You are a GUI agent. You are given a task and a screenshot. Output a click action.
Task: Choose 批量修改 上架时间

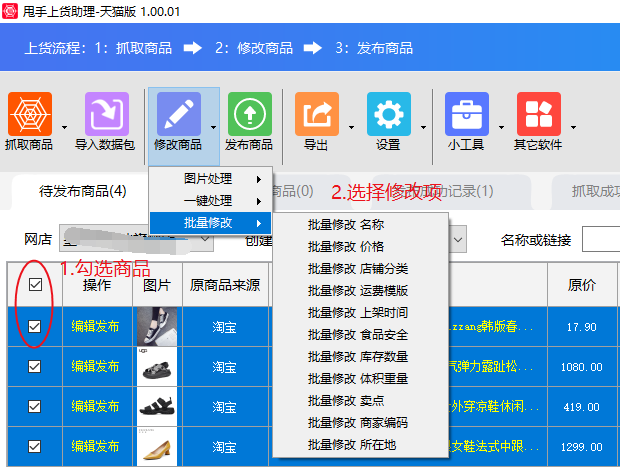pos(361,313)
